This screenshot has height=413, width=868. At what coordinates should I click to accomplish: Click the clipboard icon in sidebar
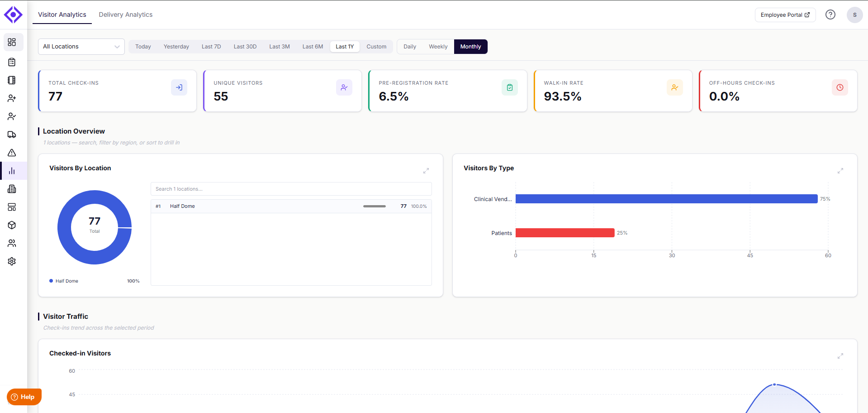pos(12,62)
